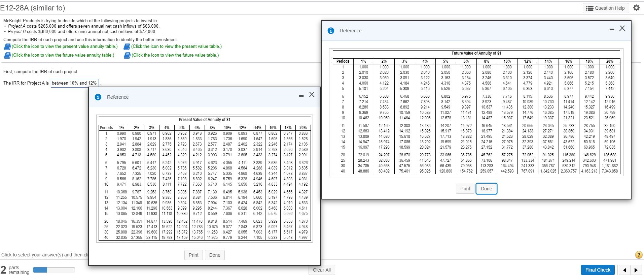Viewport: 644px width, 280px height.
Task: Select the 20% column header in Future Value table
Action: [x=610, y=61]
